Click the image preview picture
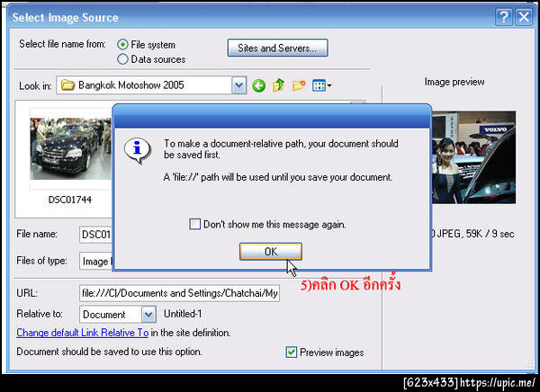 [x=473, y=157]
